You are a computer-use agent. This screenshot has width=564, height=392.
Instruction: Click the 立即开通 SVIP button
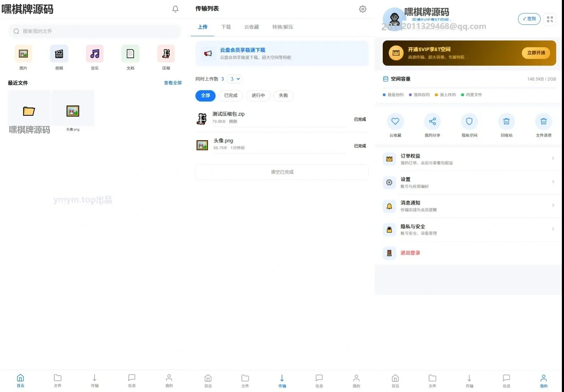coord(536,53)
